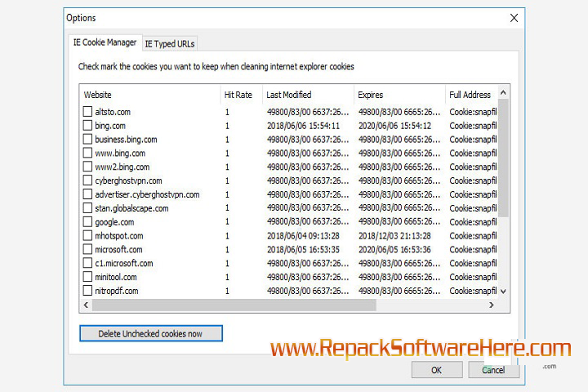Close the Options dialog
This screenshot has height=392, width=588.
coord(514,18)
